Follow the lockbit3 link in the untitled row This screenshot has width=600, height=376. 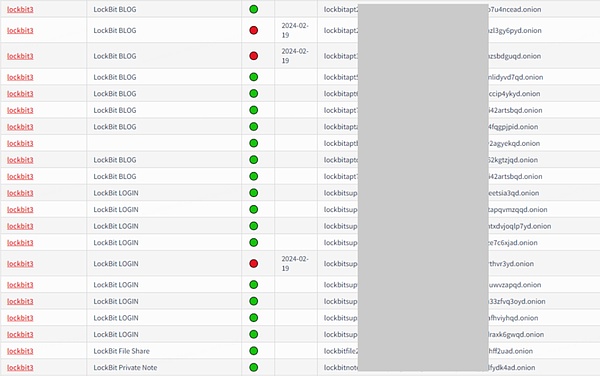(20, 143)
